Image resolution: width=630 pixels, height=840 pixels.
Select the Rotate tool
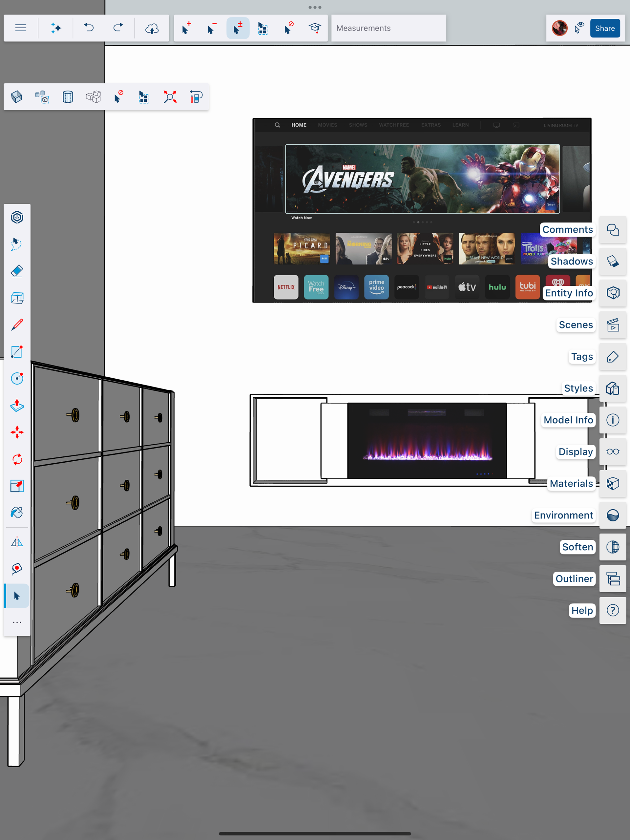point(17,459)
